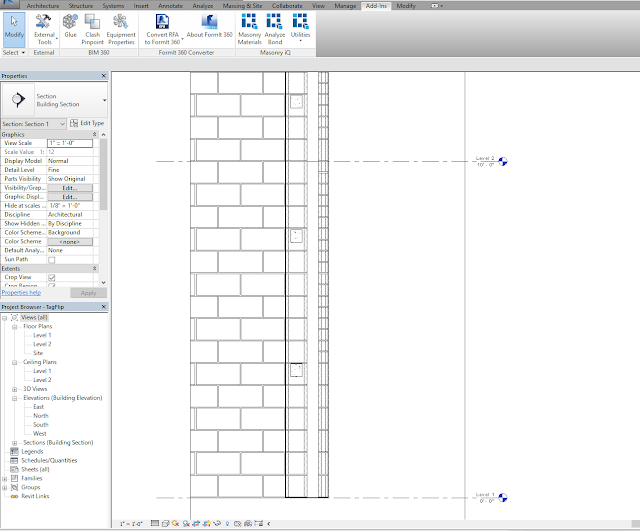Click the section type preview icon

coord(18,100)
